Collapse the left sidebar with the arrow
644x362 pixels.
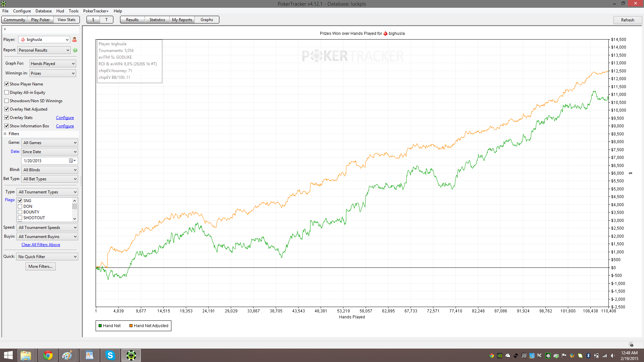pyautogui.click(x=5, y=29)
